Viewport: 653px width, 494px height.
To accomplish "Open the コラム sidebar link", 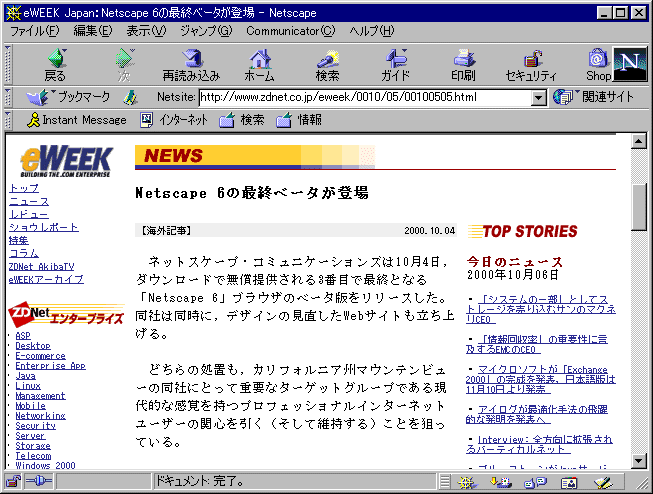I will [x=24, y=253].
